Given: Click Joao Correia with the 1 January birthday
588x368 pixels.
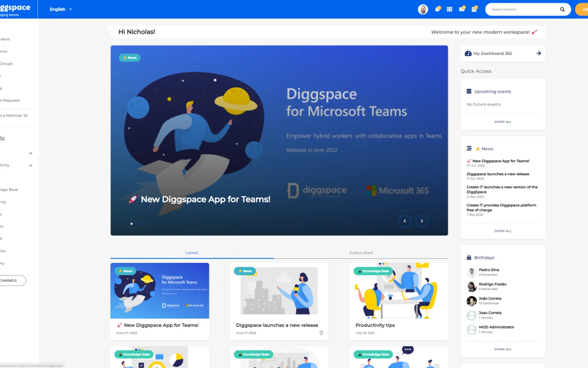Looking at the screenshot, I should (x=490, y=313).
